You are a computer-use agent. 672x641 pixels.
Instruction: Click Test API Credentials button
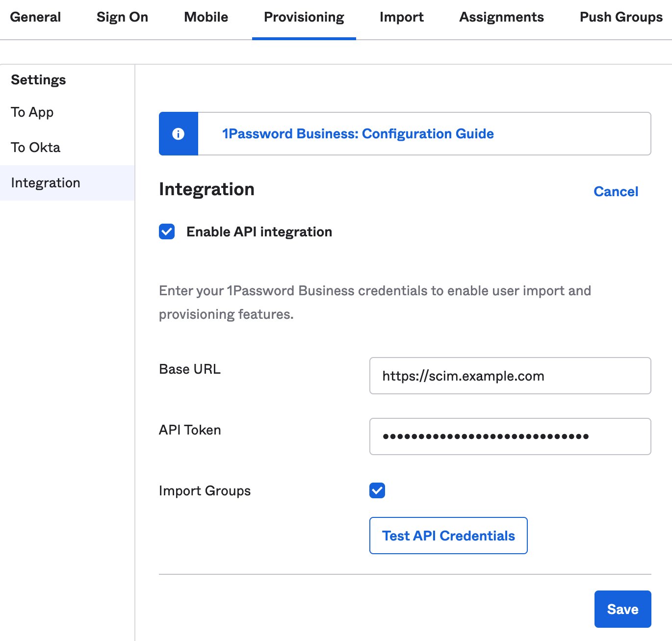tap(448, 536)
